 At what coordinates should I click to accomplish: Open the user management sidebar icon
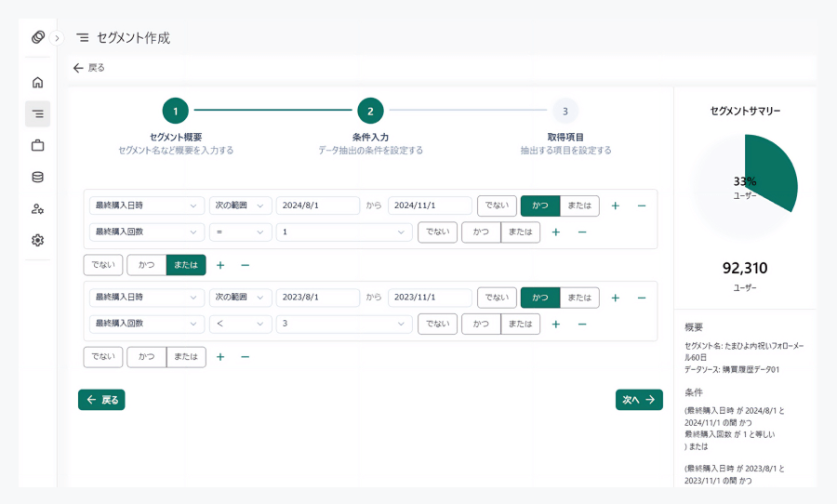click(x=37, y=208)
